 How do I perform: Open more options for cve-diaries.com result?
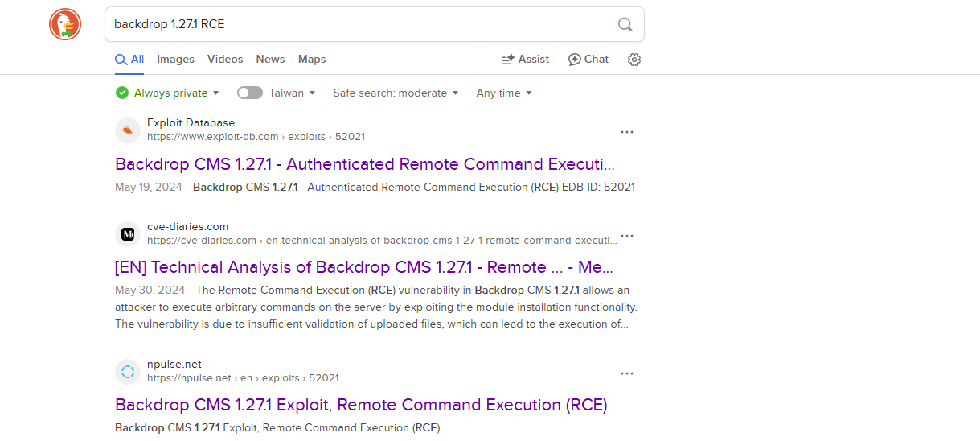[627, 236]
